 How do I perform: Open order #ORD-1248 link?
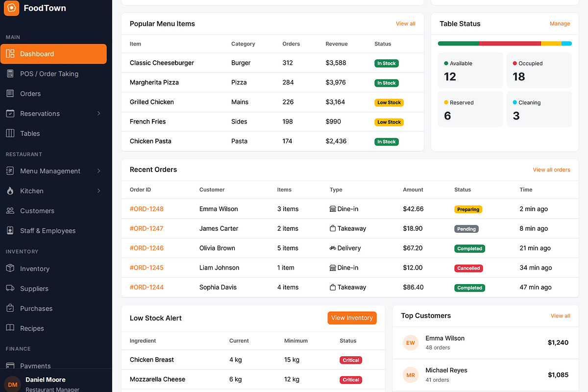(147, 209)
